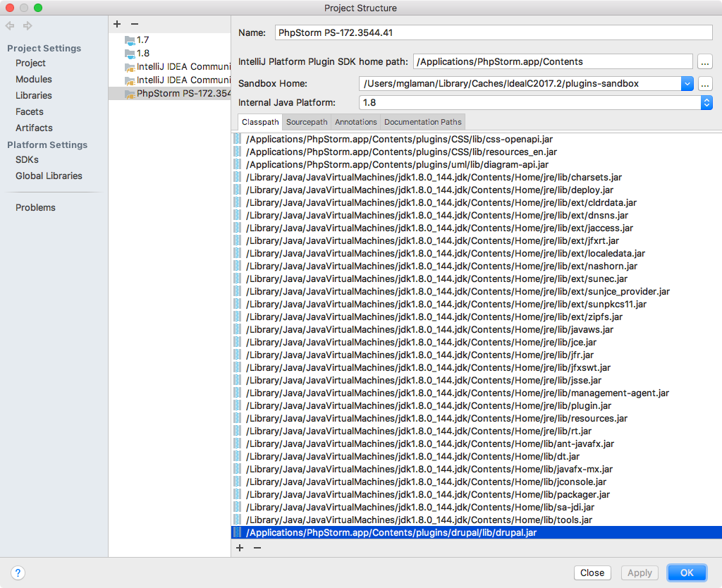Image resolution: width=722 pixels, height=588 pixels.
Task: Switch to the Sourcepath tab
Action: 307,122
